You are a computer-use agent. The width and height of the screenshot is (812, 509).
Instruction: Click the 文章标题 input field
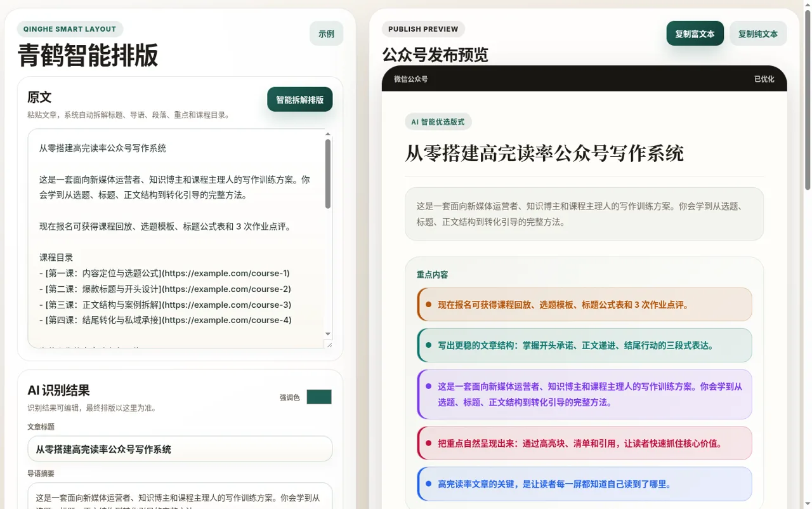pyautogui.click(x=180, y=449)
